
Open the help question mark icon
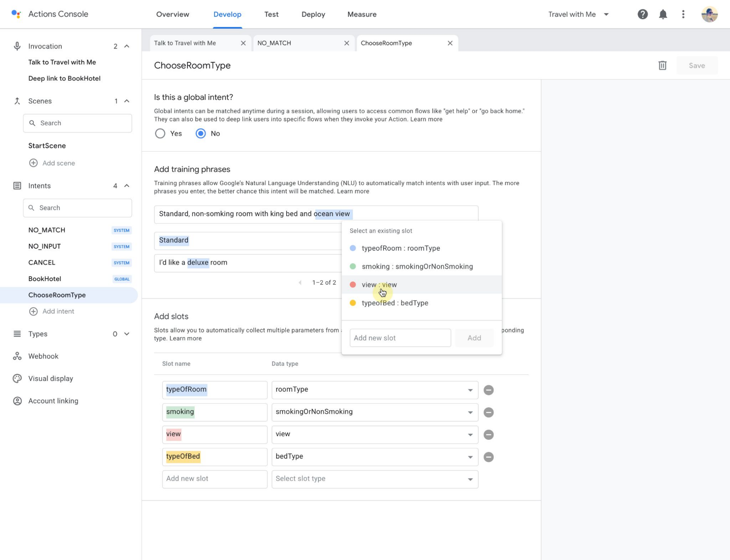(643, 14)
